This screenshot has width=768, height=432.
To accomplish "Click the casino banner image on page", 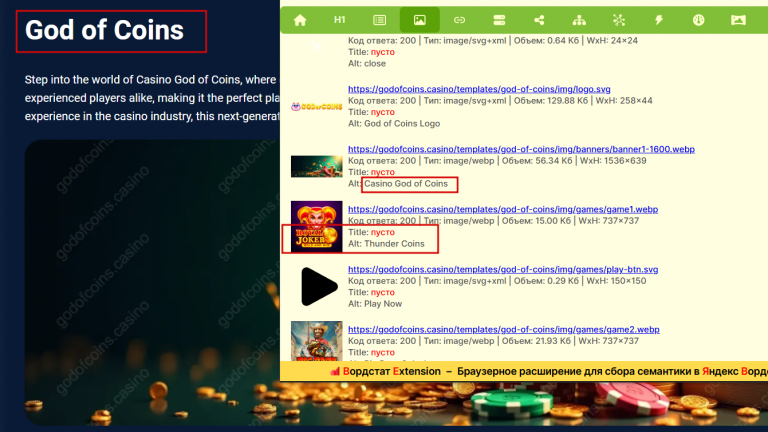I will point(152,283).
